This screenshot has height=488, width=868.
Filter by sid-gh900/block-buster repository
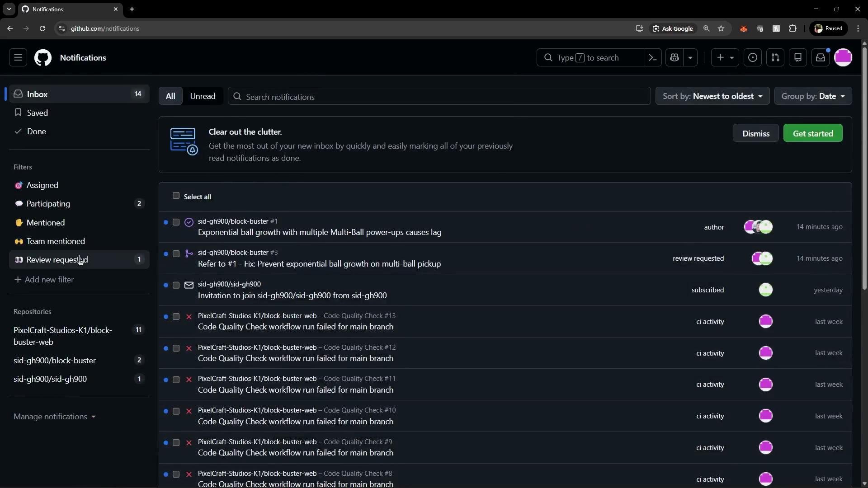[x=79, y=361]
